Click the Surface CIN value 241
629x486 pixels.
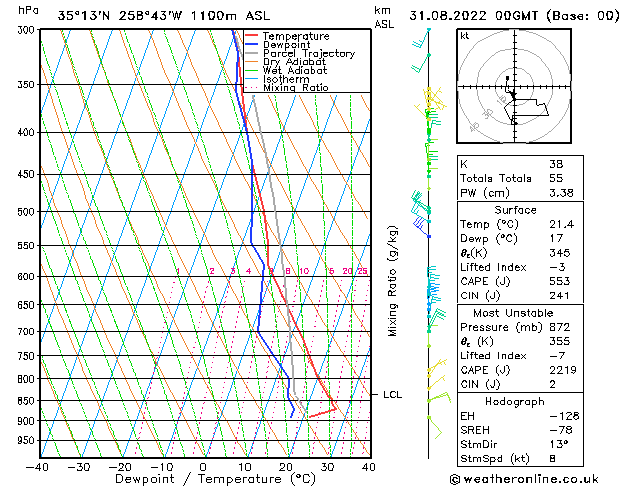pos(560,296)
